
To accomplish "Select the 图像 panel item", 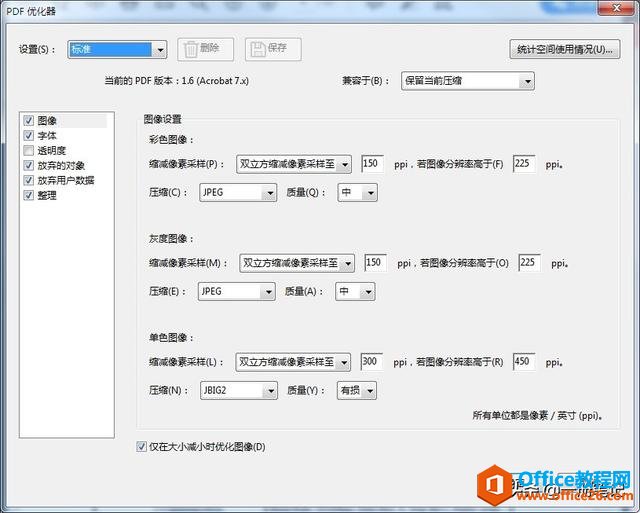I will [x=47, y=121].
